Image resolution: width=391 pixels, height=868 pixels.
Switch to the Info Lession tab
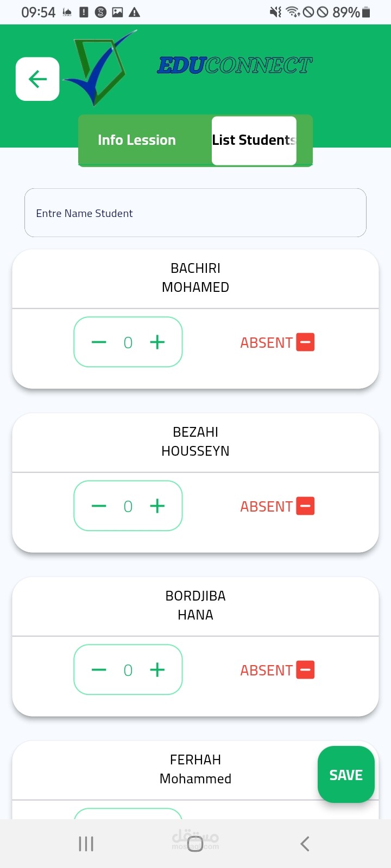point(137,140)
